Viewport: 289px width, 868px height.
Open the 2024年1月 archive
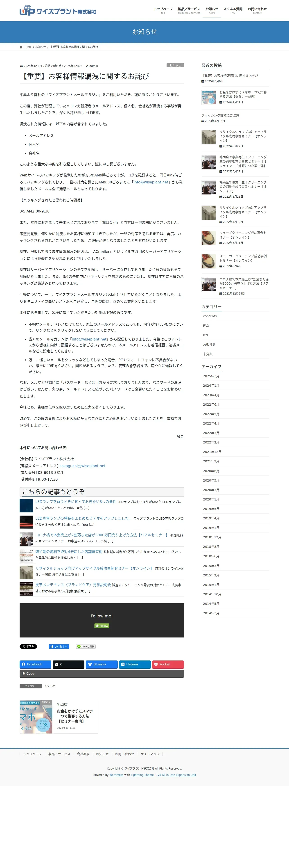click(211, 386)
